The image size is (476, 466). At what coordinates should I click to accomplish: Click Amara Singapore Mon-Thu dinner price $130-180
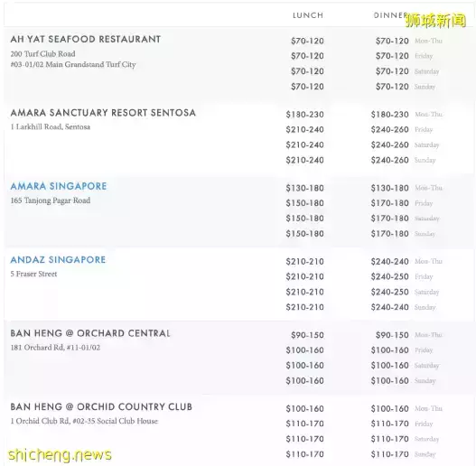click(389, 188)
